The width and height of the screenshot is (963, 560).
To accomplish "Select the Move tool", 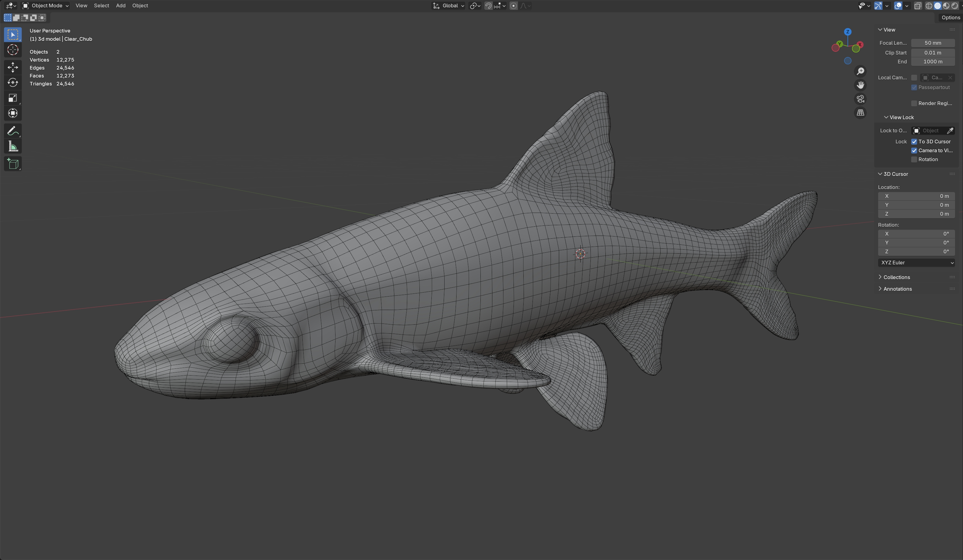I will click(x=13, y=67).
